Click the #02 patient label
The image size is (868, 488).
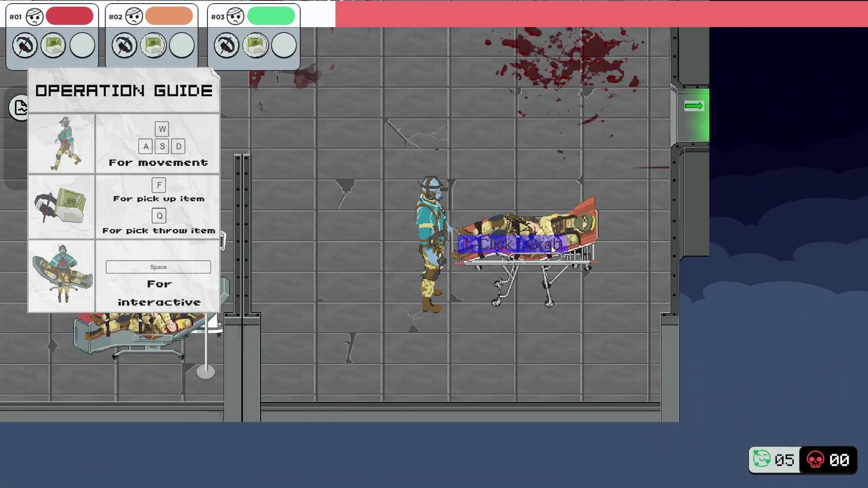(115, 17)
